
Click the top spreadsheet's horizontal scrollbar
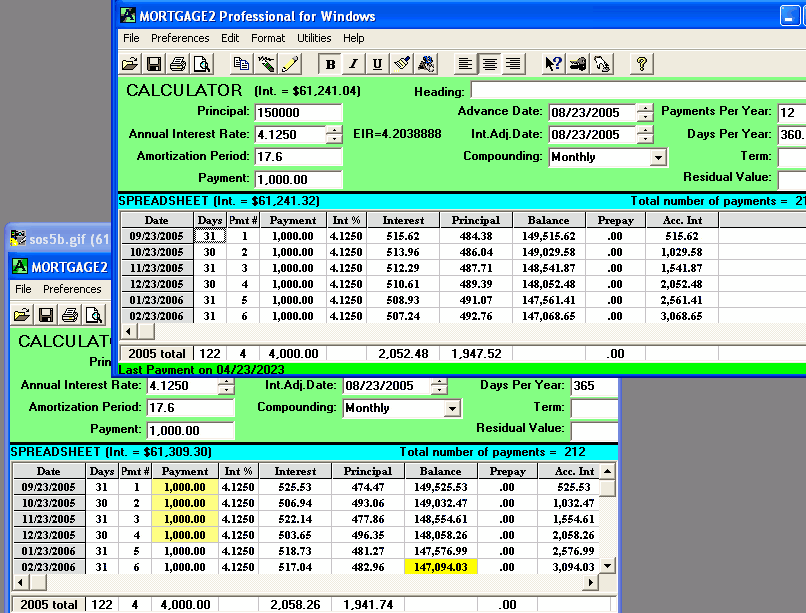[x=400, y=331]
